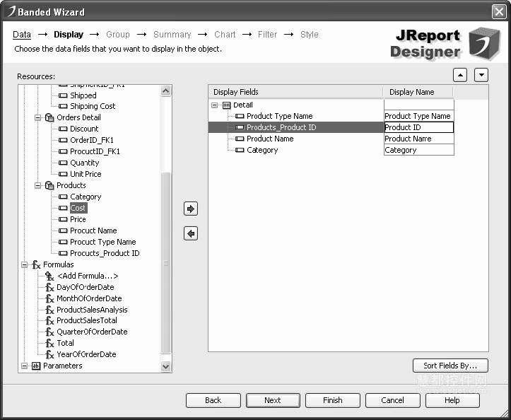Select Shipped field in Resources tree
Screen dimensions: 511x420
coord(83,95)
